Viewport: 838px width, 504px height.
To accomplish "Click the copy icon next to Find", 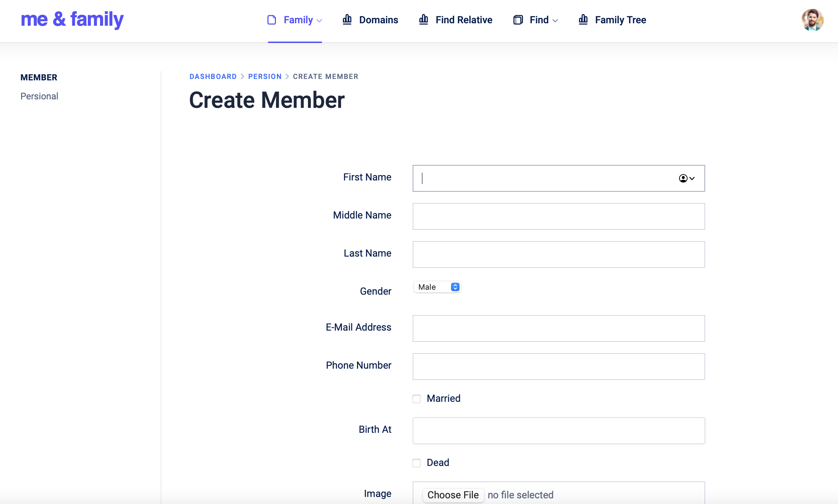I will tap(518, 20).
